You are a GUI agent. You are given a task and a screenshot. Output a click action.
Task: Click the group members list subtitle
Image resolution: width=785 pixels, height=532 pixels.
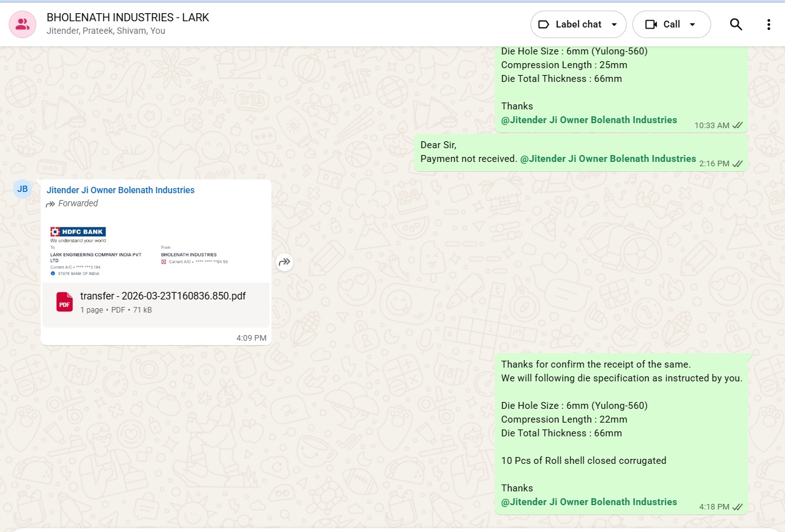click(106, 31)
